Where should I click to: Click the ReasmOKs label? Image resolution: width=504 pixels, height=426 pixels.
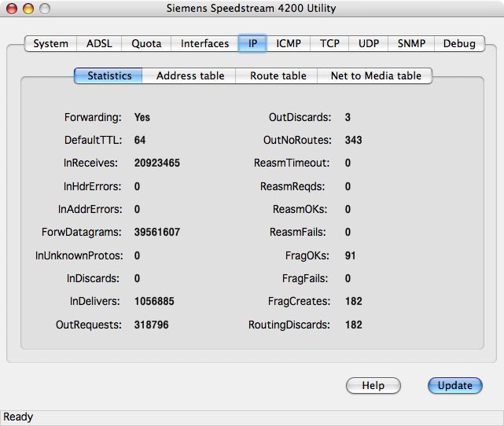(300, 209)
